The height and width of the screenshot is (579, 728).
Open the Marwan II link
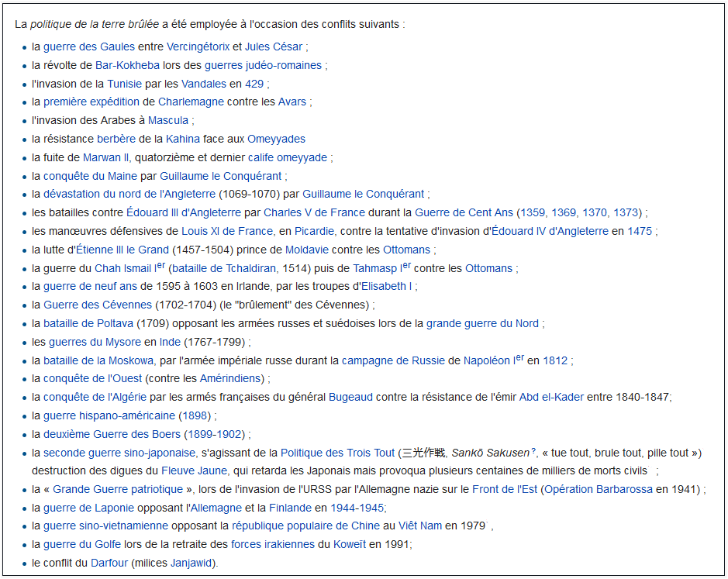point(106,158)
